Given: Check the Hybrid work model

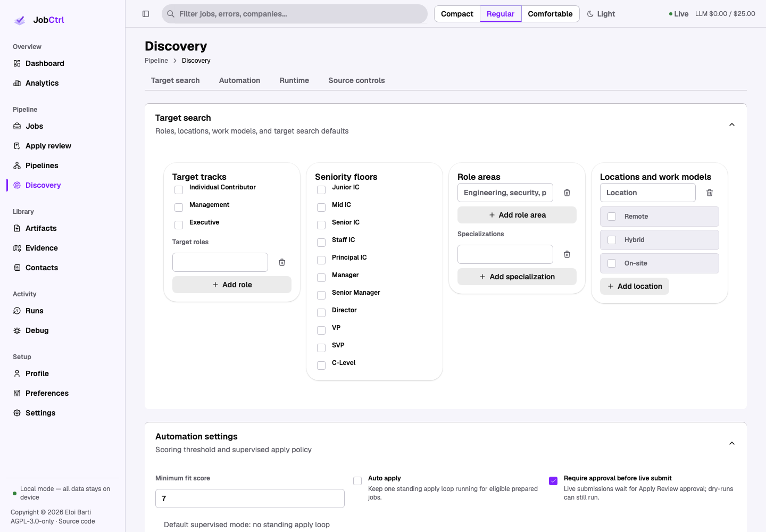Looking at the screenshot, I should (612, 240).
